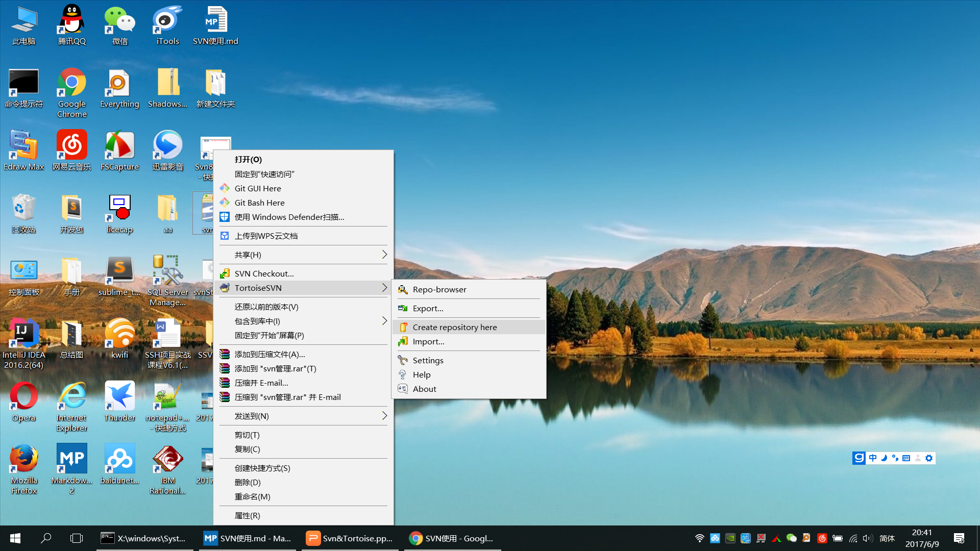Open the Opera browser shortcut
Screen dimensions: 980x551
click(x=24, y=402)
